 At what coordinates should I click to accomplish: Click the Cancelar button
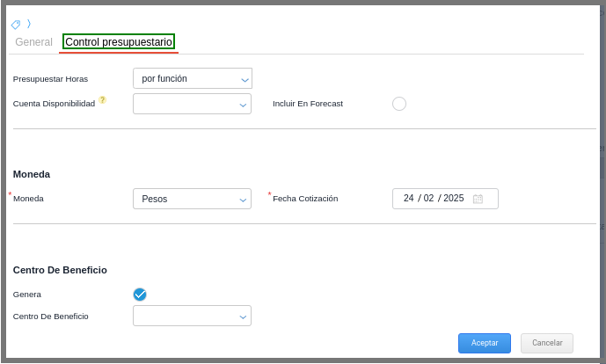[x=546, y=343]
